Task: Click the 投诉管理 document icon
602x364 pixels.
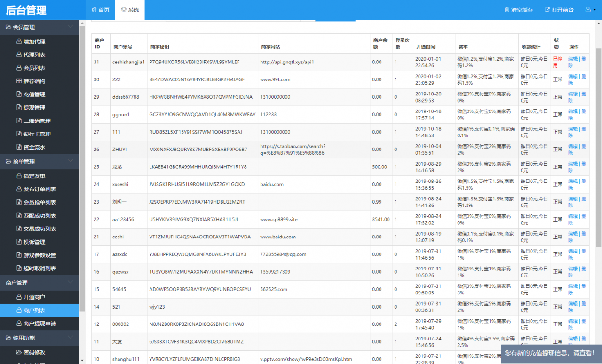Action: (19, 242)
